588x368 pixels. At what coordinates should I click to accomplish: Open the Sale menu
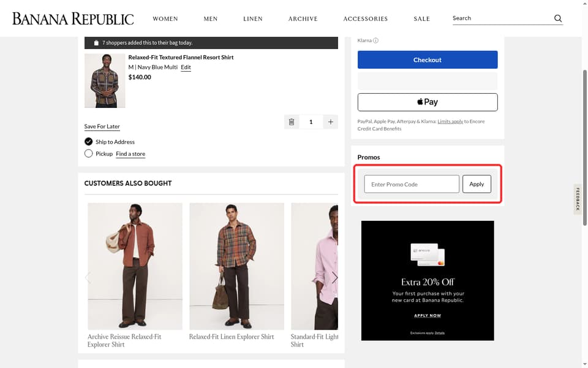coord(422,19)
